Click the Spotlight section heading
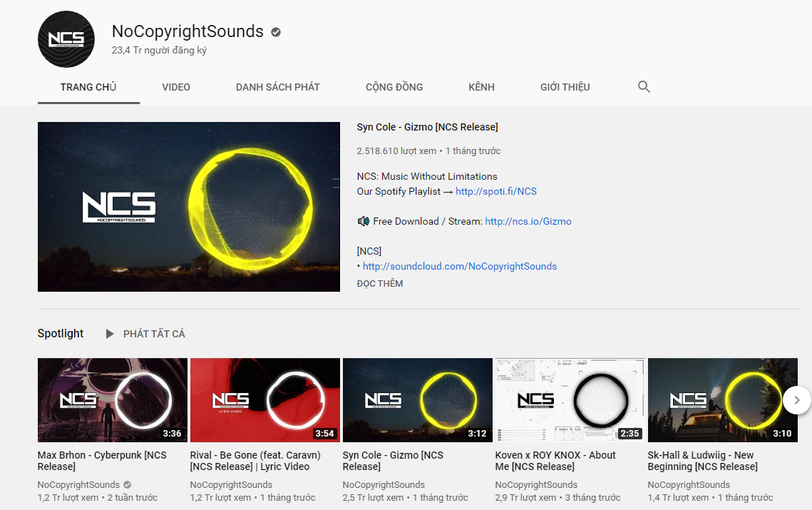Viewport: 812px width, 510px height. 61,334
